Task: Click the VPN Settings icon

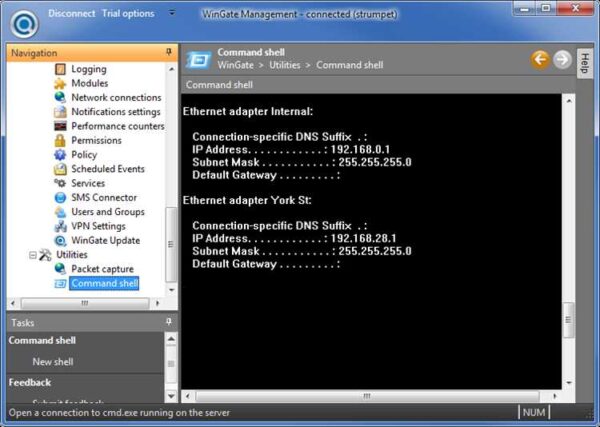Action: pyautogui.click(x=60, y=226)
